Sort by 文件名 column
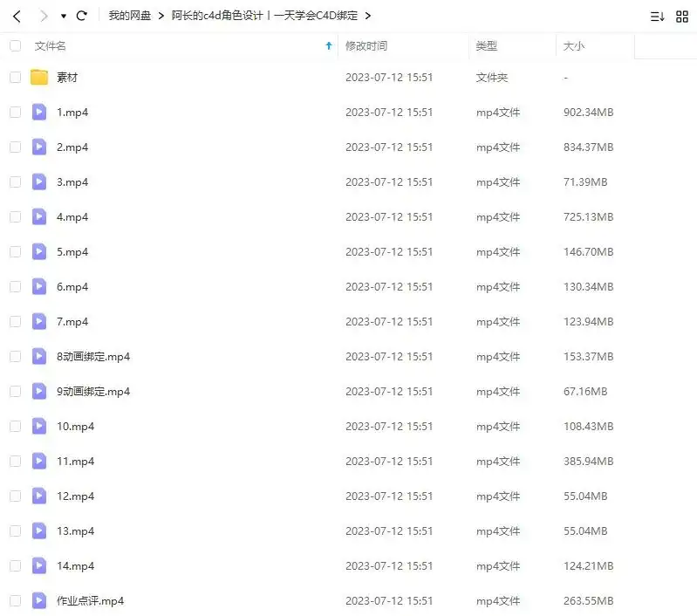 pos(51,46)
